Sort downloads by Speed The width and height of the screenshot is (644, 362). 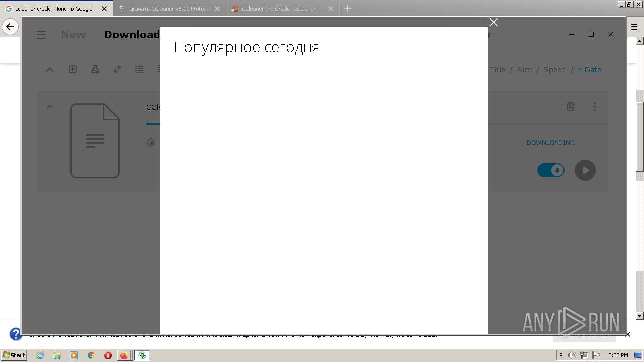[x=554, y=70]
